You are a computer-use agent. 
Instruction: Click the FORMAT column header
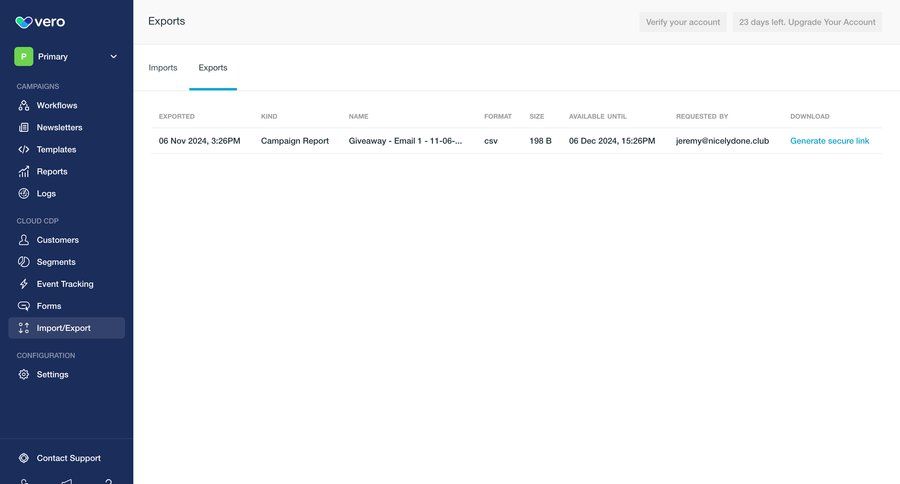pyautogui.click(x=498, y=117)
